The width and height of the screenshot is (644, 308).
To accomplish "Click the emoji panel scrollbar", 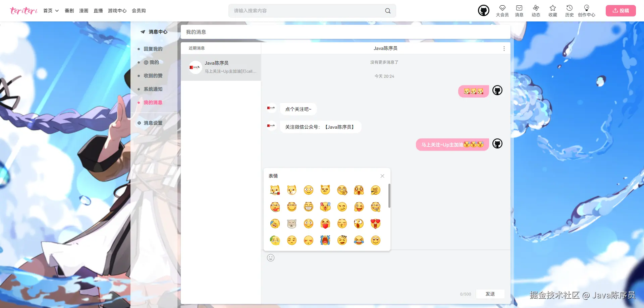I will click(389, 196).
